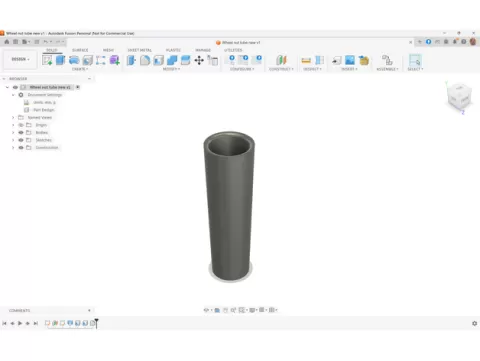Click the Insert Derive icon

point(337,60)
